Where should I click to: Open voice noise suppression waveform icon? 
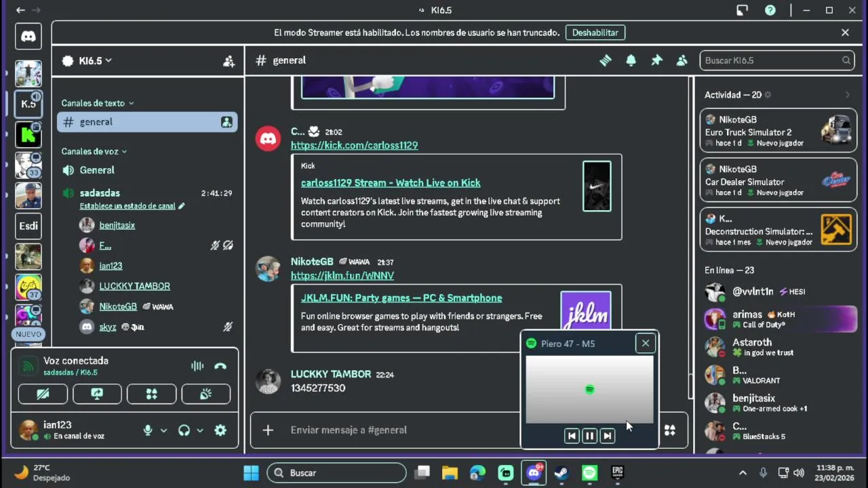[197, 366]
